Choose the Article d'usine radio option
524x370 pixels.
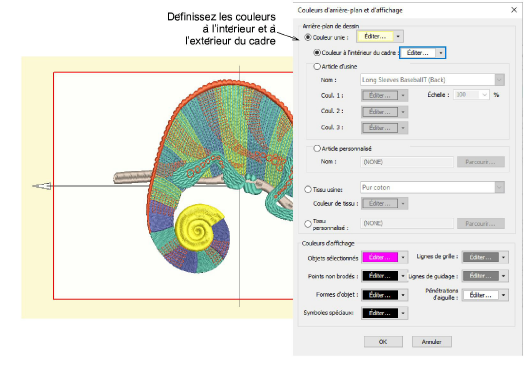point(317,67)
